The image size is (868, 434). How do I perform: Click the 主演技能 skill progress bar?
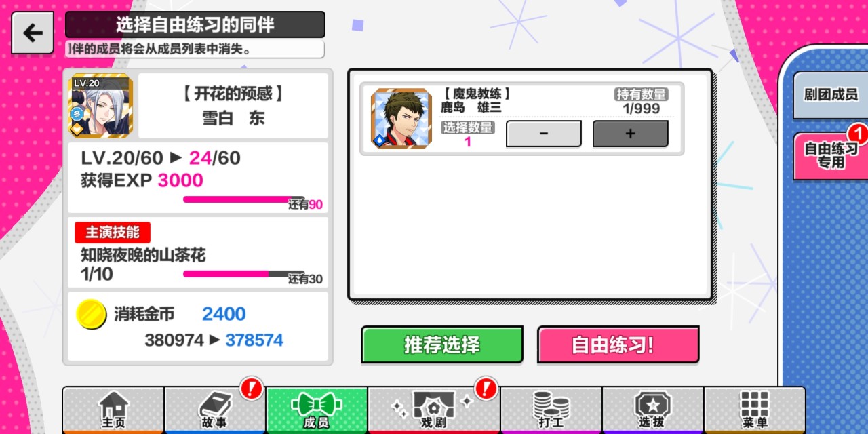(x=244, y=274)
